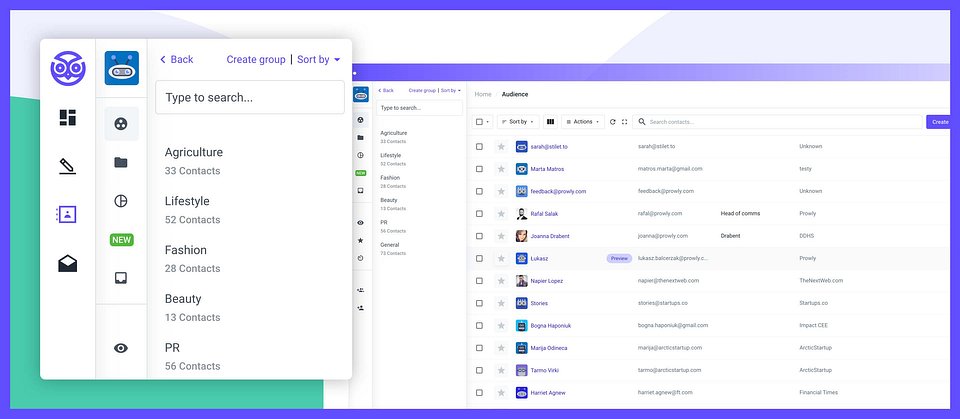
Task: Open the Joanna Drabent contact name
Action: point(550,236)
